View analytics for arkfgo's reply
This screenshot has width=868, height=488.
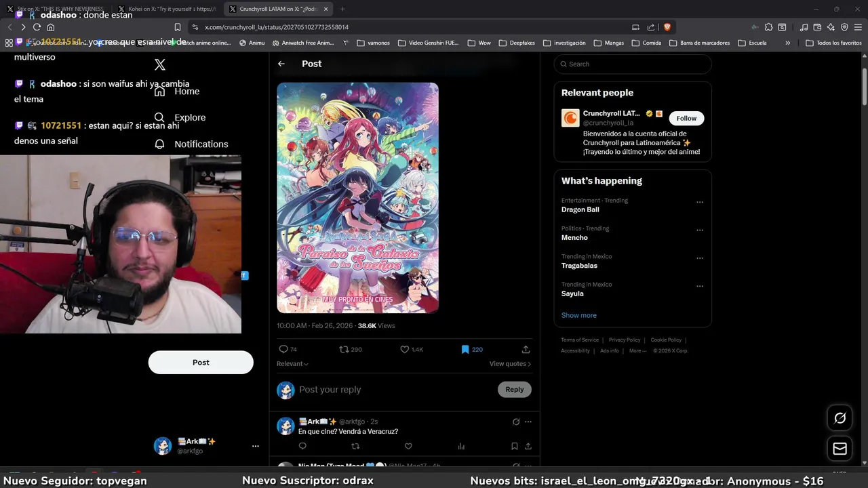[x=461, y=446]
